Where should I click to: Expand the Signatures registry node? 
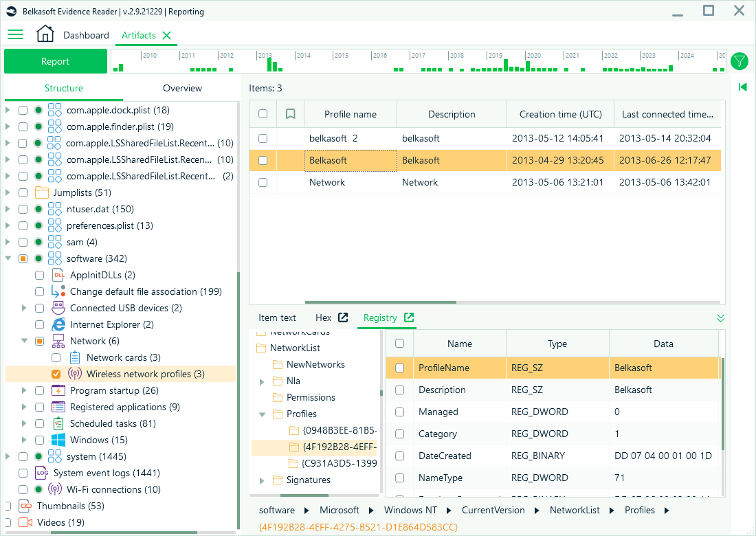[x=261, y=480]
